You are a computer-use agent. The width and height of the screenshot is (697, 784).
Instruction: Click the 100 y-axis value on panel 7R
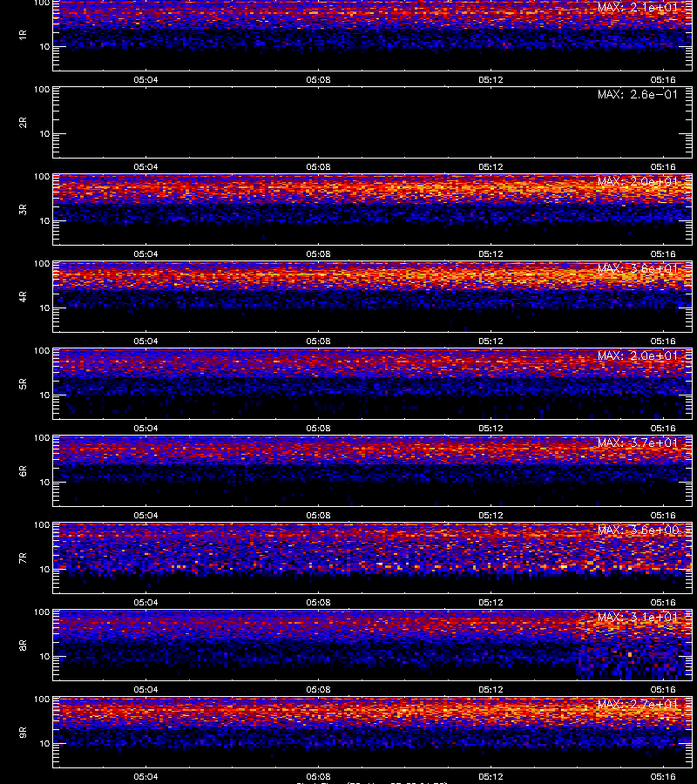click(x=42, y=525)
